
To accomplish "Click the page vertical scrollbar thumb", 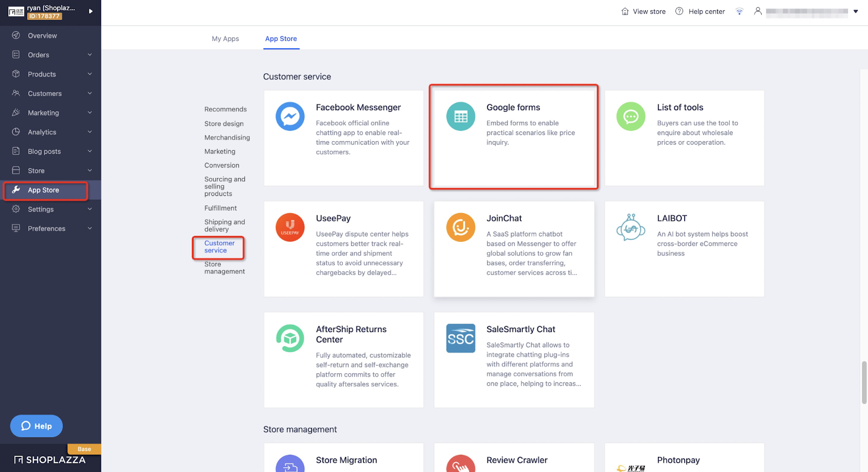I will tap(864, 382).
